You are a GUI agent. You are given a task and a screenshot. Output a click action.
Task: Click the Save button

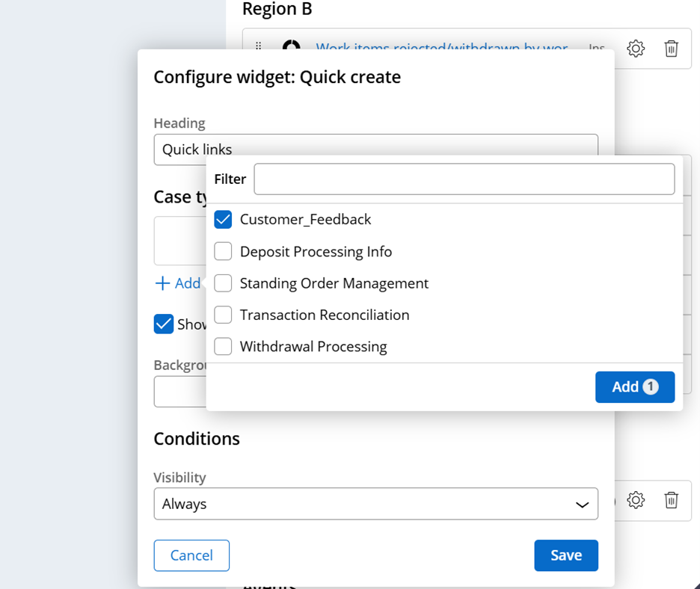566,555
